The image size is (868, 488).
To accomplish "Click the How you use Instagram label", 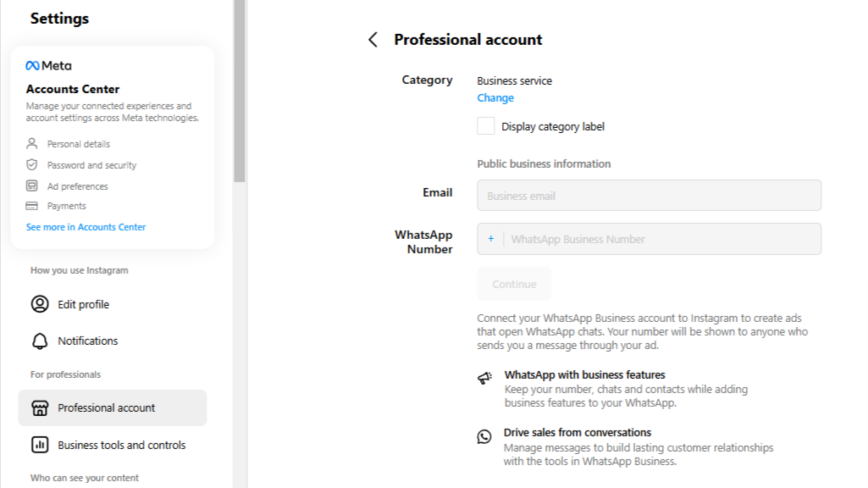I will pyautogui.click(x=79, y=270).
